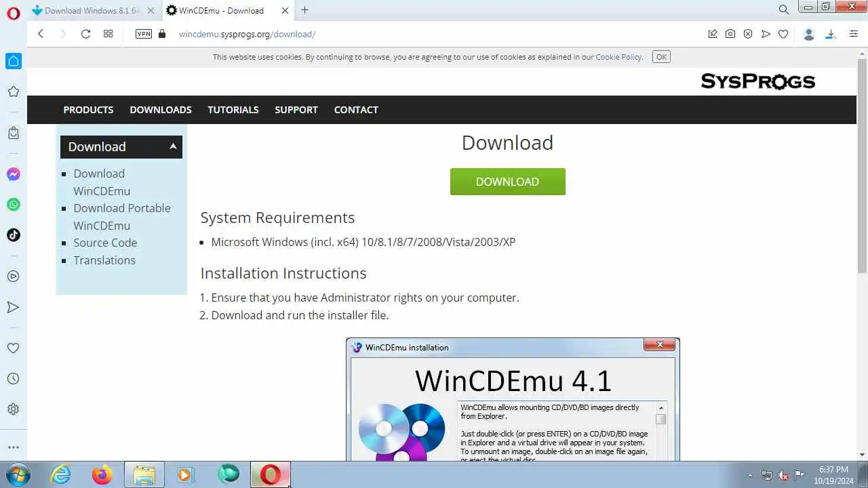Open TikTok in Opera sidebar
The image size is (868, 488).
click(14, 235)
